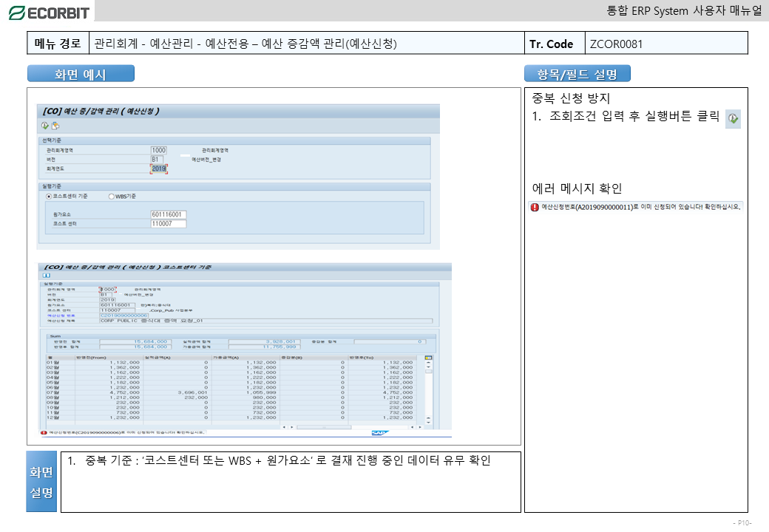Click the 화면 예시 section header button

click(81, 74)
